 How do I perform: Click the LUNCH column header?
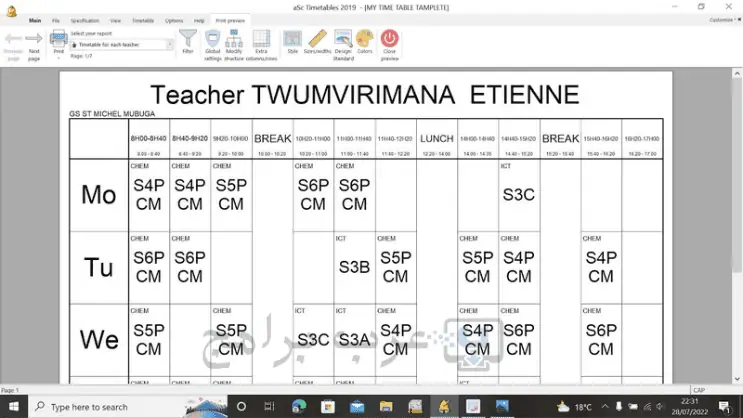[x=437, y=139]
